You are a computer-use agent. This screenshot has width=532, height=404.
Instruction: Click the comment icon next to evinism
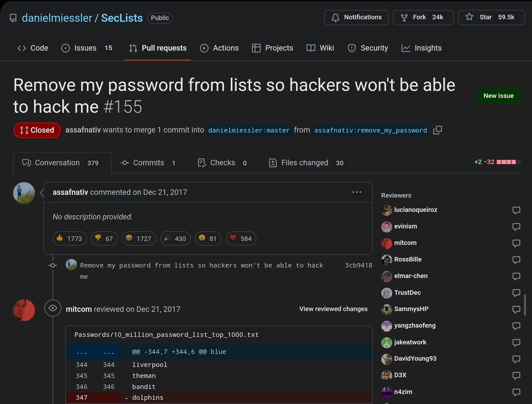pyautogui.click(x=516, y=227)
